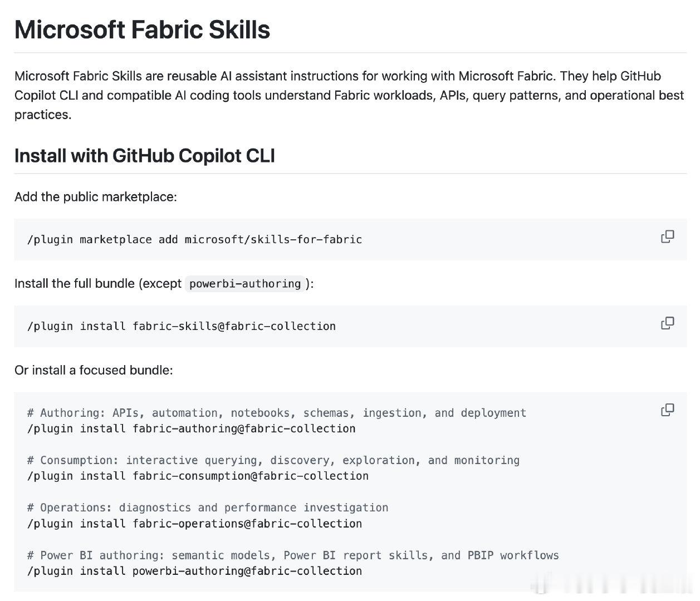Viewport: 700px width, 601px height.
Task: Click the '# Authoring: APIs, automation' comment line
Action: pos(277,413)
